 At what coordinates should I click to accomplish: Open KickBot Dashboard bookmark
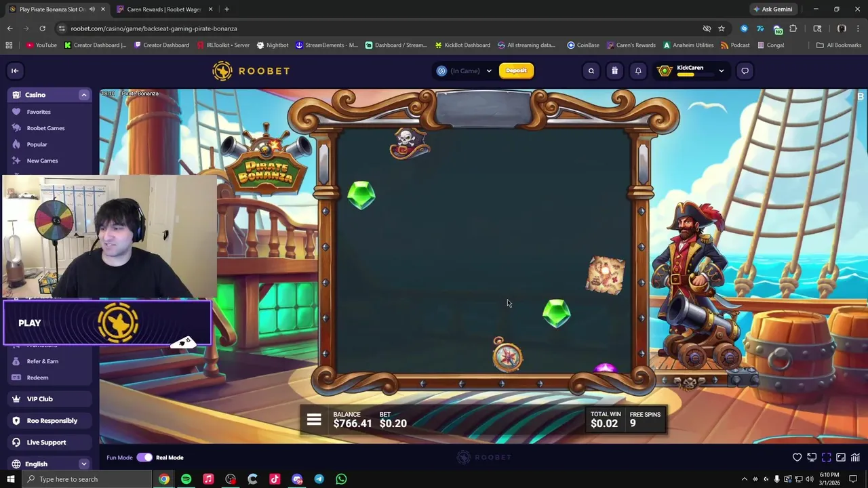tap(462, 45)
